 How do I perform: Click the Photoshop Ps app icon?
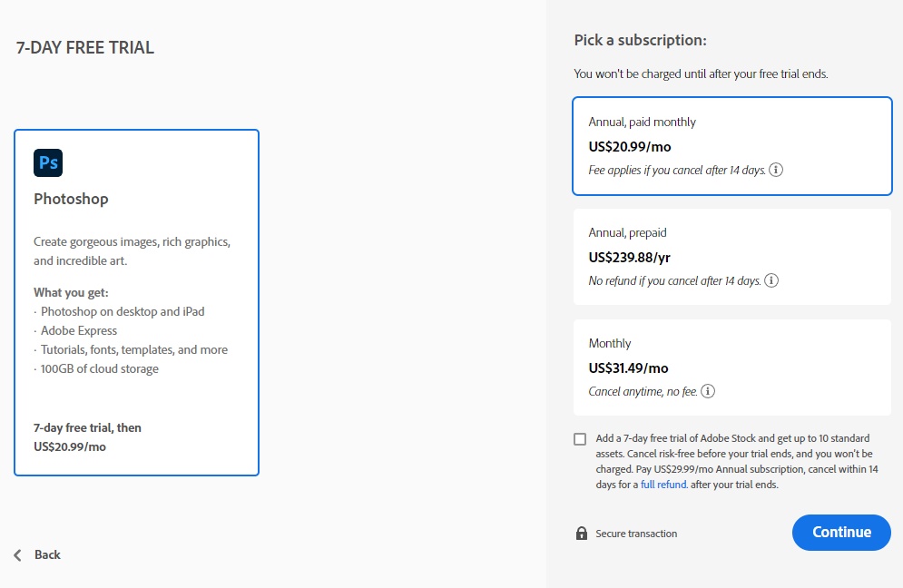coord(48,162)
